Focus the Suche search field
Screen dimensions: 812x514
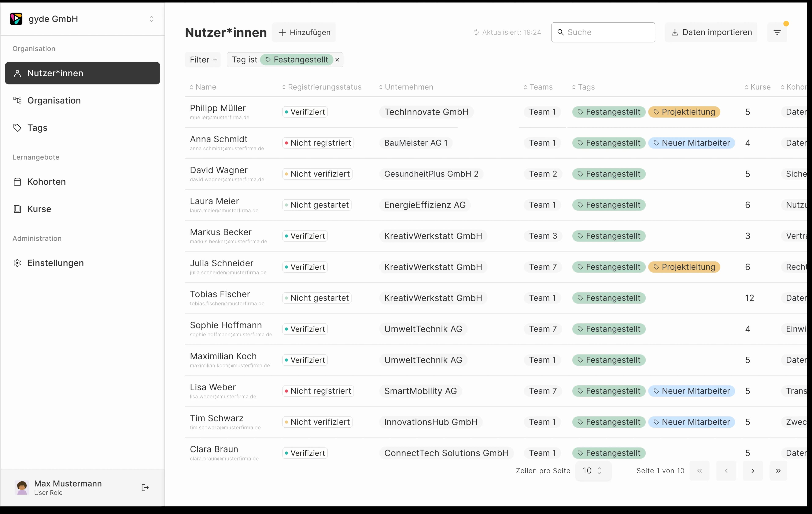[603, 32]
